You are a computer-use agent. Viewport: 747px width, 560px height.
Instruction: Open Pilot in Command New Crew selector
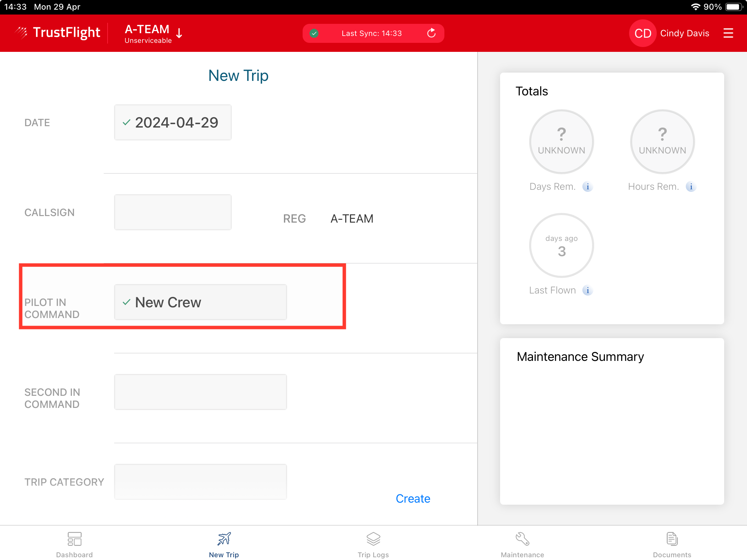pyautogui.click(x=200, y=302)
